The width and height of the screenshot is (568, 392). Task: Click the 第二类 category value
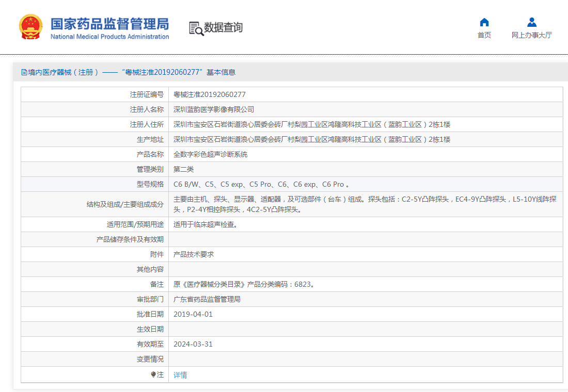coord(184,169)
